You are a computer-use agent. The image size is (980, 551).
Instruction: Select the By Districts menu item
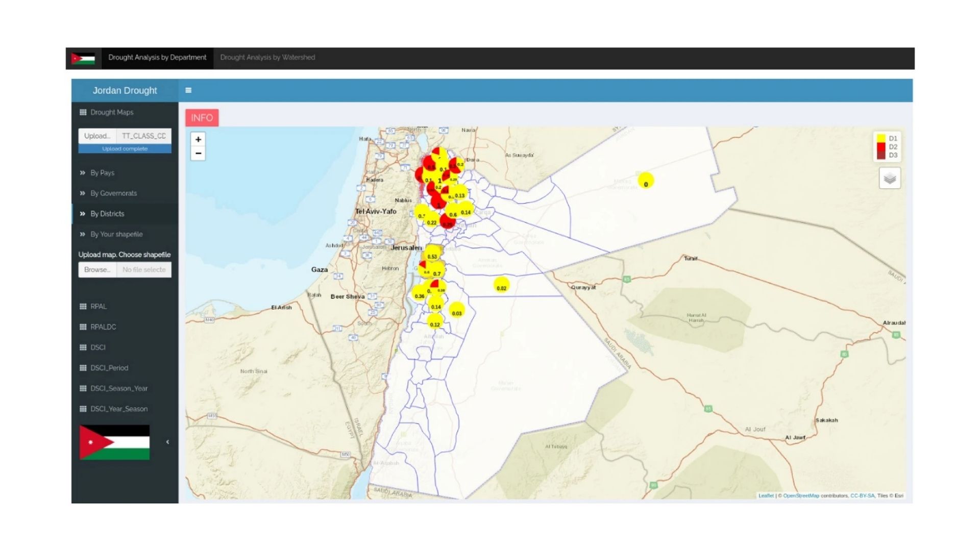tap(107, 214)
